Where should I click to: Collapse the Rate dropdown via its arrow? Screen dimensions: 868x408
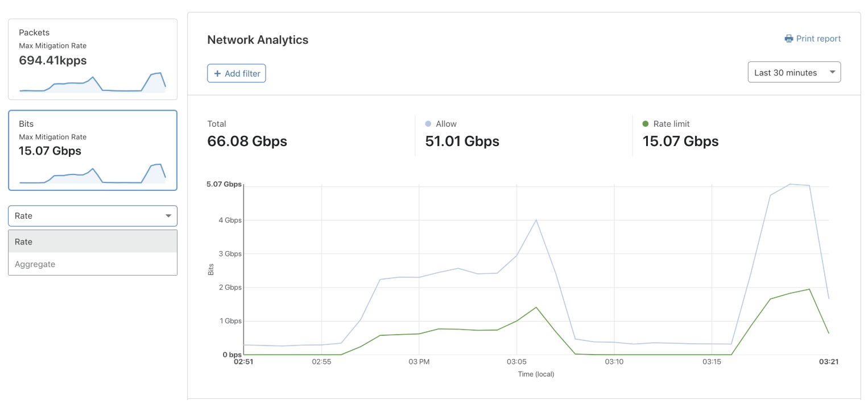(168, 216)
